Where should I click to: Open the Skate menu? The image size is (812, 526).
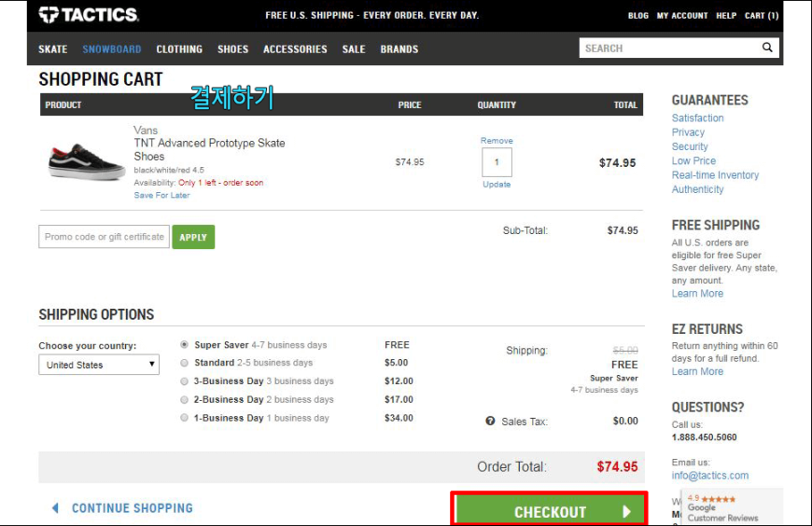point(53,49)
